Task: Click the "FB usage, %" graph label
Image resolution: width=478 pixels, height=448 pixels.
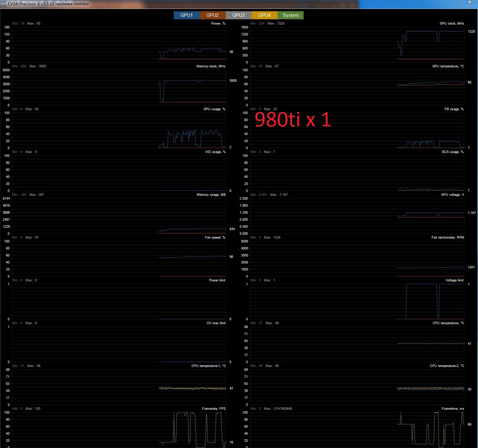Action: (454, 109)
